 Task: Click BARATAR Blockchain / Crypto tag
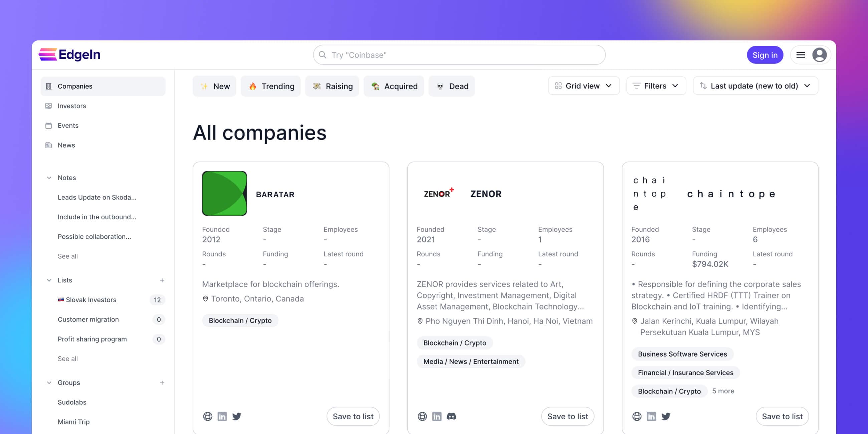240,321
